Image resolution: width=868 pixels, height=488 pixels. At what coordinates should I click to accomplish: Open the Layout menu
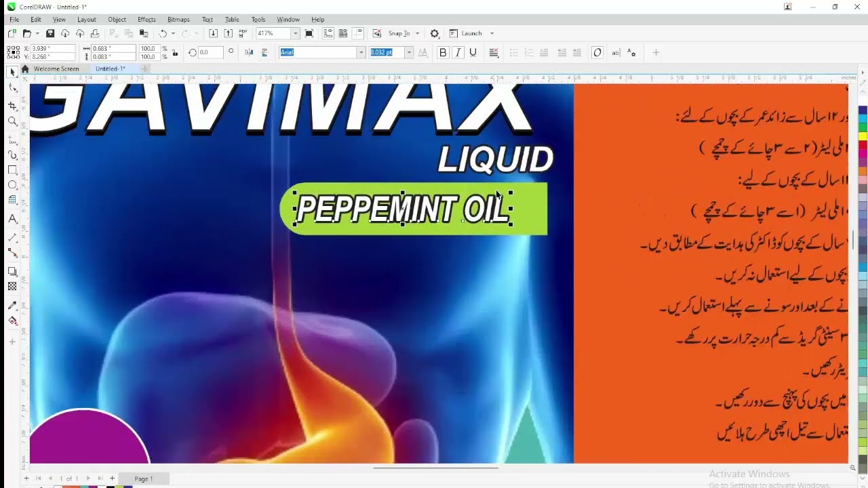[x=87, y=19]
